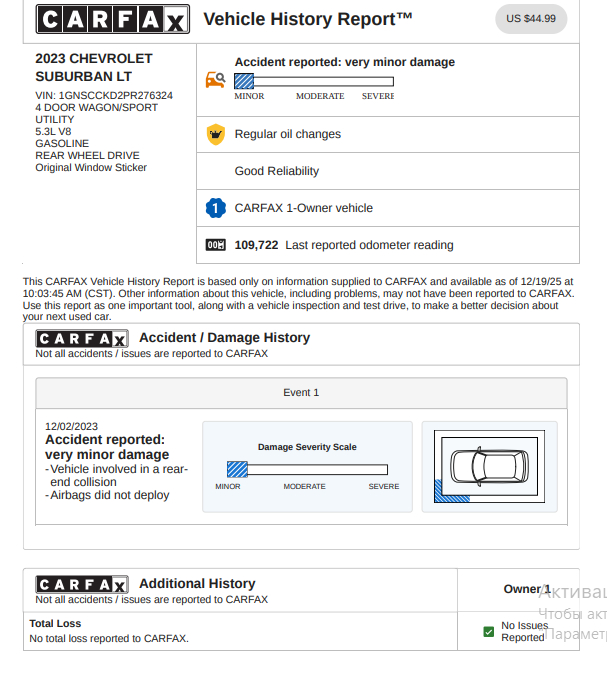Click the 109,722 odometer value
This screenshot has width=607, height=682.
(256, 245)
